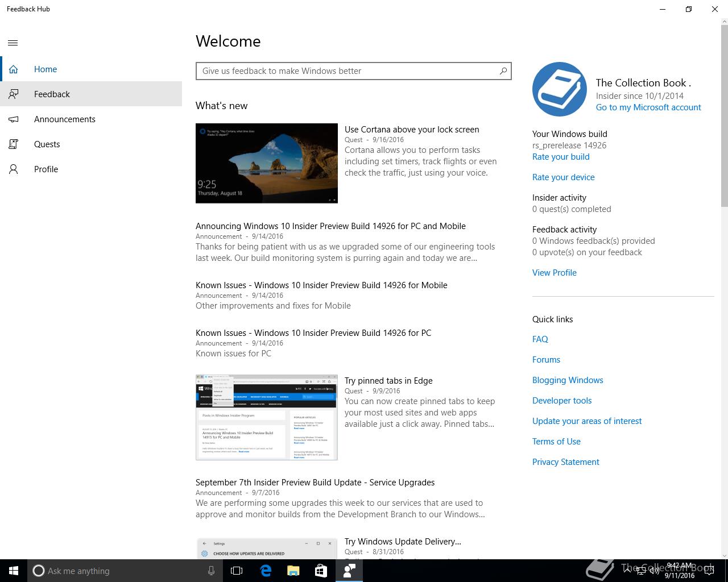Click Ask me anything Cortana box

click(125, 571)
